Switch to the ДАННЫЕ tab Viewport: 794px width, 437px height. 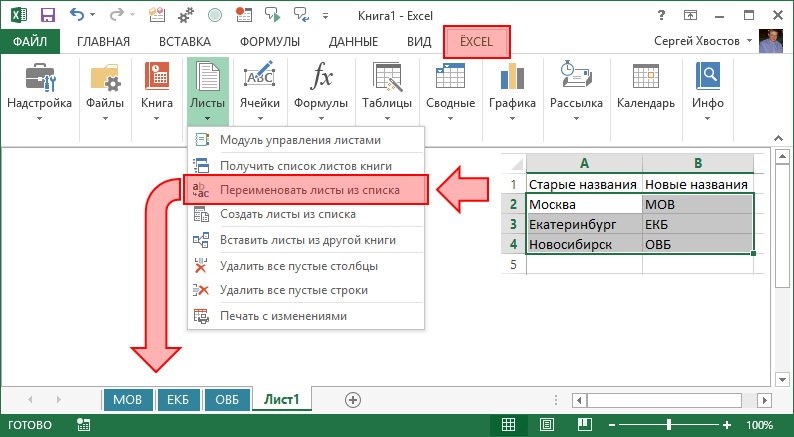point(353,42)
